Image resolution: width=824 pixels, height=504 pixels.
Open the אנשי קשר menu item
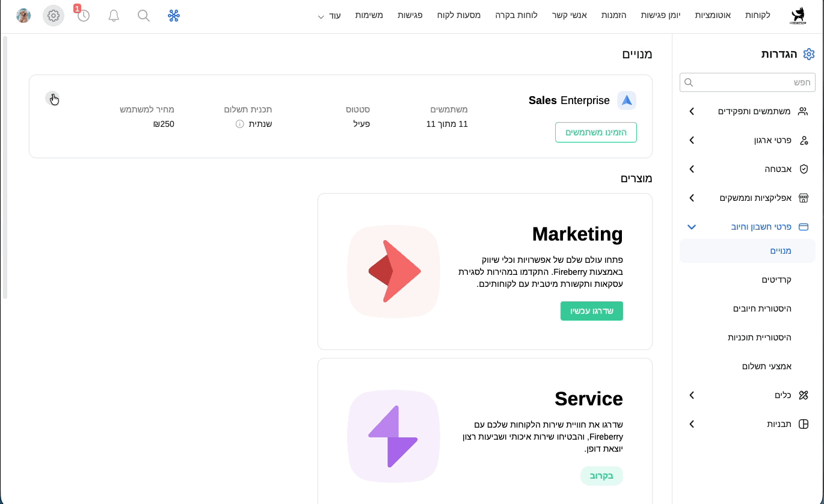pyautogui.click(x=569, y=15)
